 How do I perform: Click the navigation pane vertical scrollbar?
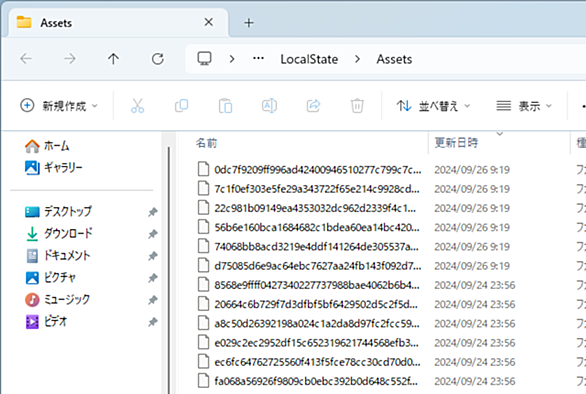[169, 269]
